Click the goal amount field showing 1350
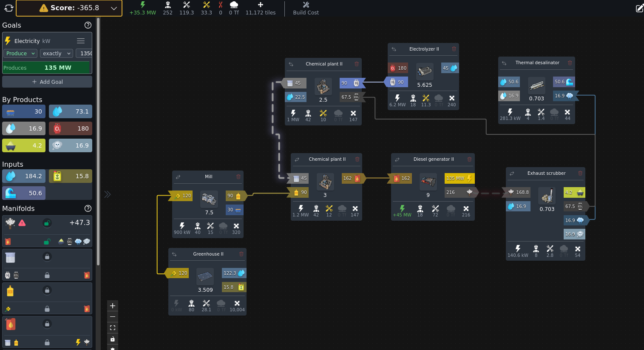644x350 pixels. click(x=84, y=53)
